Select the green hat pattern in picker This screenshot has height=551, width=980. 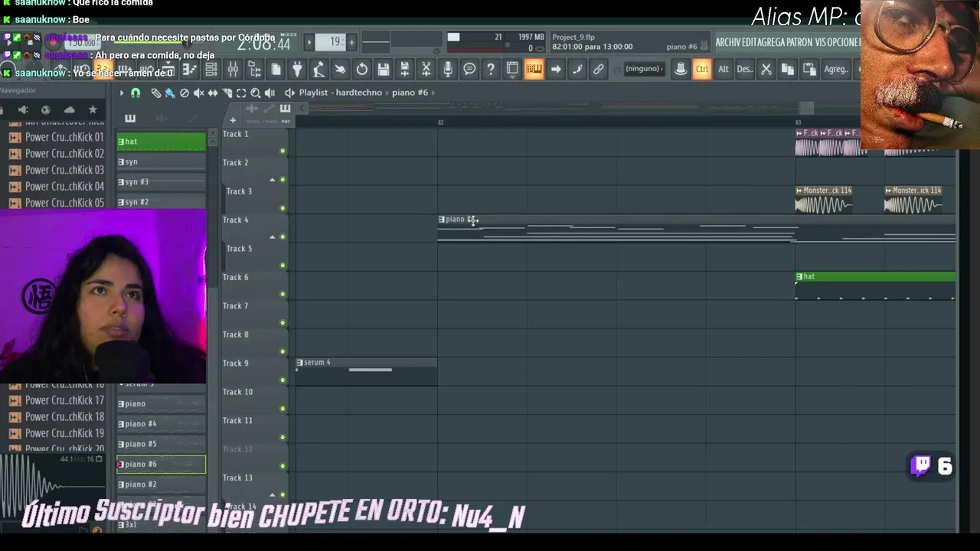click(161, 142)
